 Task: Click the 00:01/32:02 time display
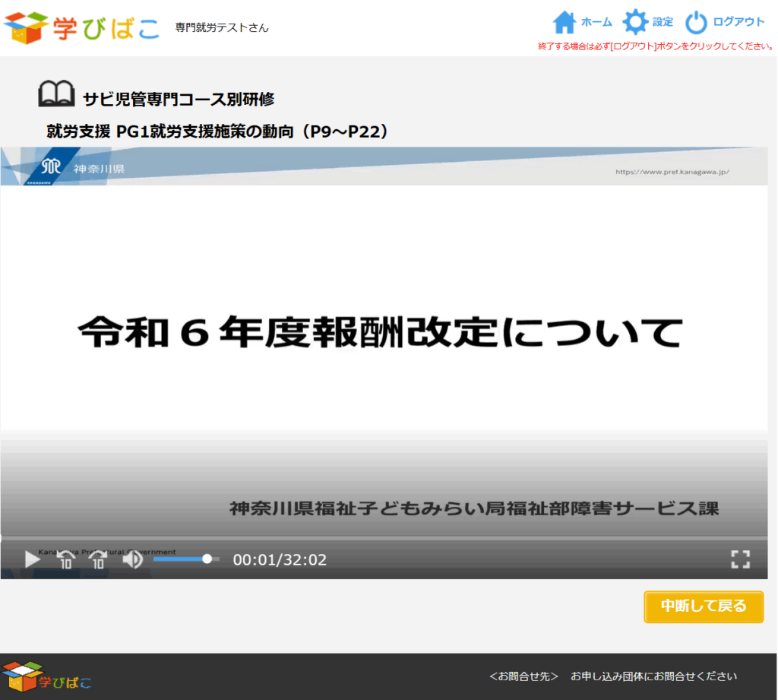coord(280,560)
